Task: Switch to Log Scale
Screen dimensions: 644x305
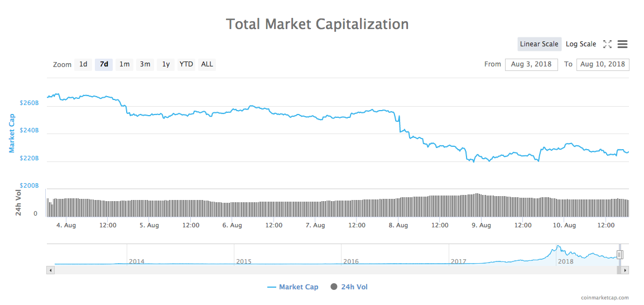Action: 581,44
